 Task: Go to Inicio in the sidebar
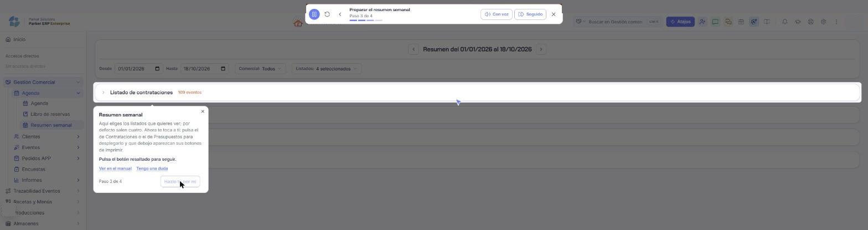click(19, 39)
